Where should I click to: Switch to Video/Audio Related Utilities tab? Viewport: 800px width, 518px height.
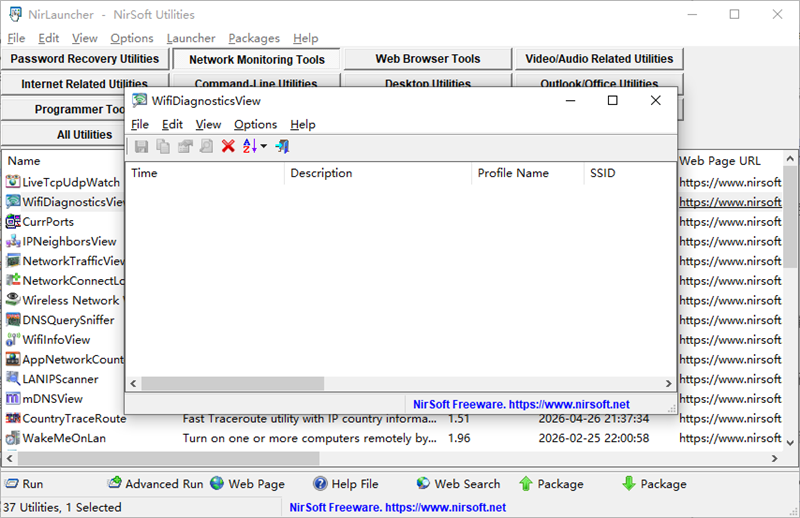click(599, 59)
